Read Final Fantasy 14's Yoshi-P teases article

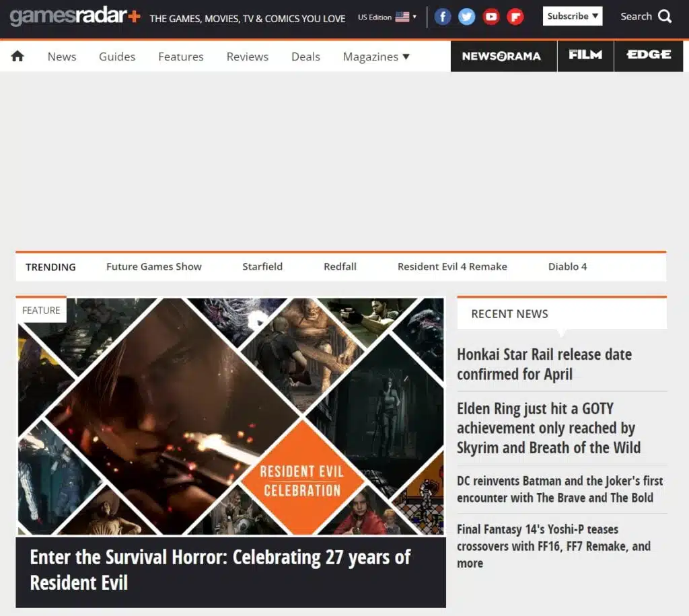pos(554,546)
